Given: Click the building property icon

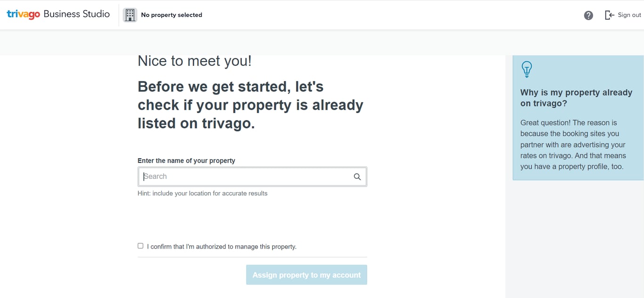Looking at the screenshot, I should [x=130, y=15].
